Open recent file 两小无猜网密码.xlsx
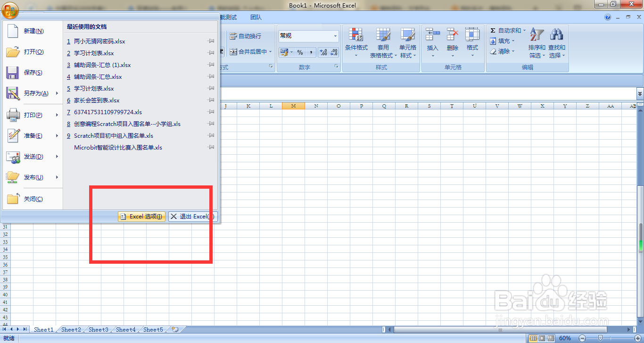Viewport: 644px width, 343px height. tap(99, 42)
